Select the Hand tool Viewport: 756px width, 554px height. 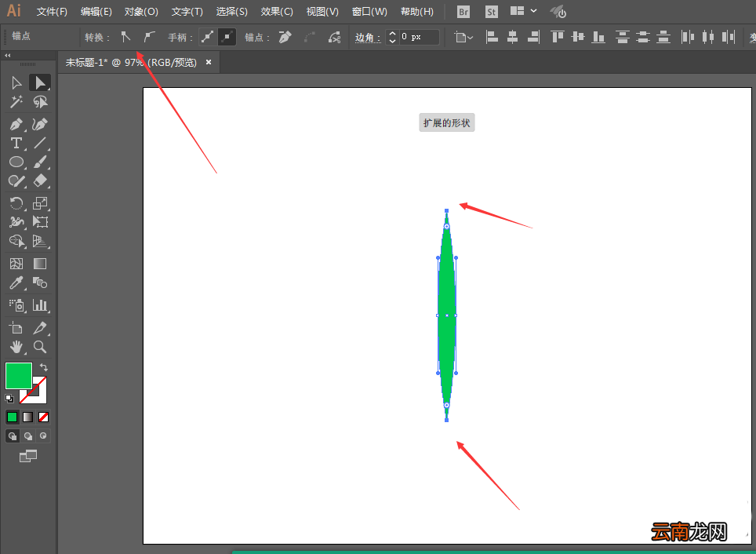click(16, 347)
